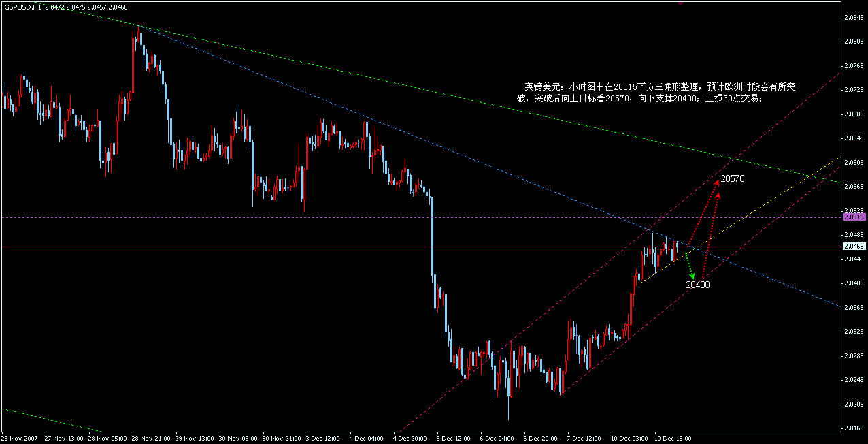Click the 2.0365 price axis label

coord(854,307)
